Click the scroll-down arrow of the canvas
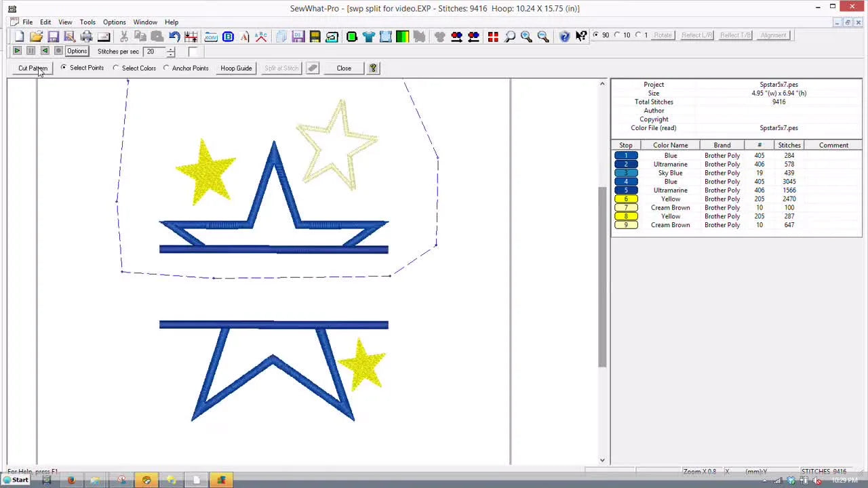This screenshot has height=488, width=868. point(602,460)
